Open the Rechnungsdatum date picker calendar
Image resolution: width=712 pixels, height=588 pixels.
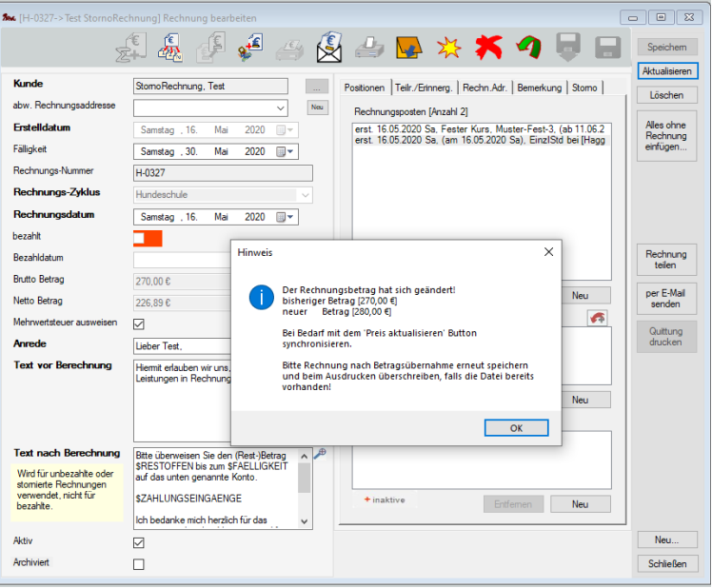(284, 217)
